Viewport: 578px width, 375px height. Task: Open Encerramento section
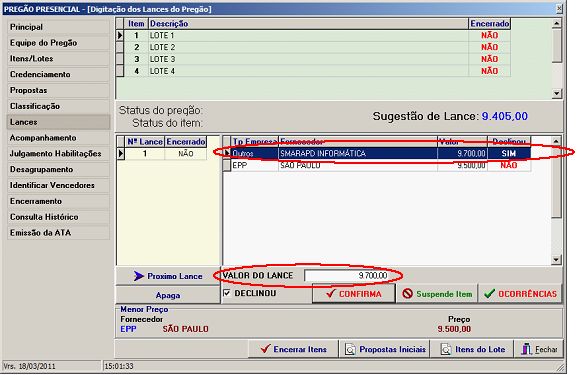point(58,201)
